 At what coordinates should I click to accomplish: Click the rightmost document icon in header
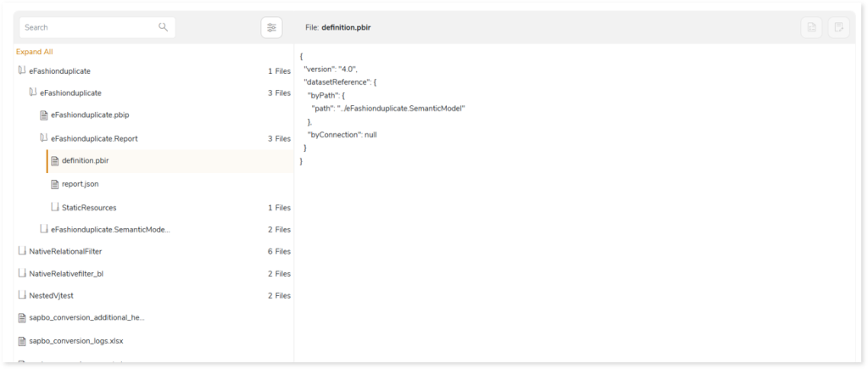pos(838,27)
